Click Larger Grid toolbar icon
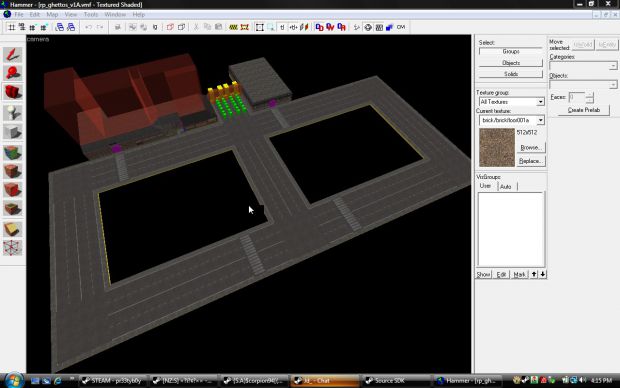The height and width of the screenshot is (388, 620). pos(43,27)
